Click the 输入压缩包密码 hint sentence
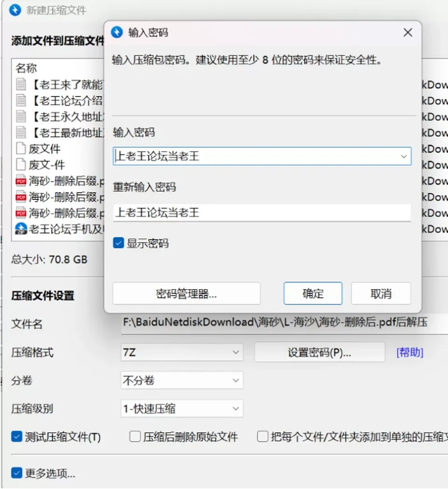Screen dimensions: 448x489 pos(247,60)
